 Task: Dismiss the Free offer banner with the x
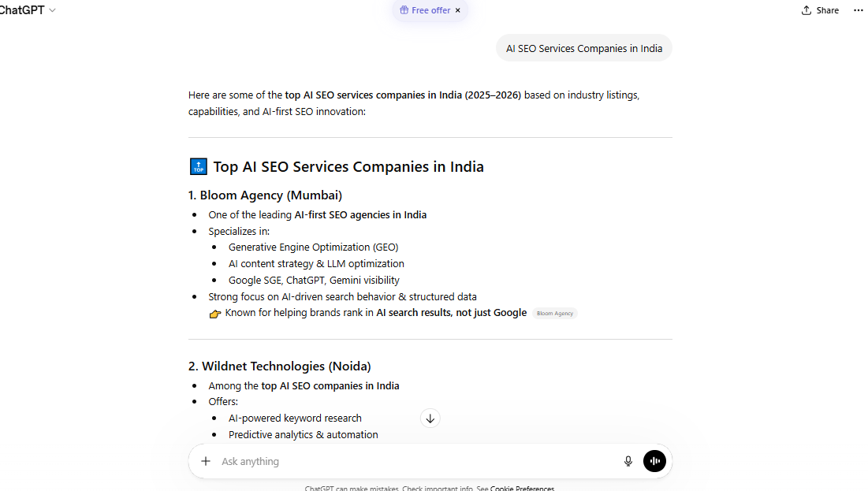click(458, 10)
